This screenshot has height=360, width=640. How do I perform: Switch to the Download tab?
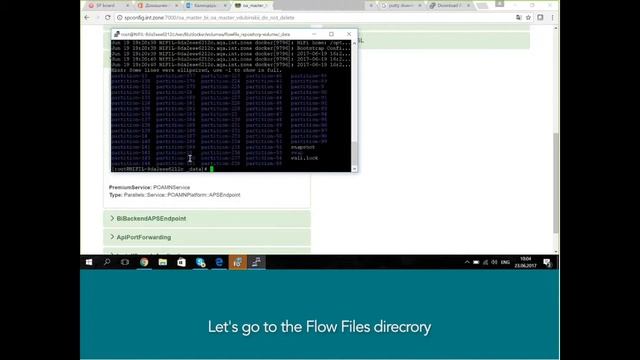pyautogui.click(x=448, y=6)
